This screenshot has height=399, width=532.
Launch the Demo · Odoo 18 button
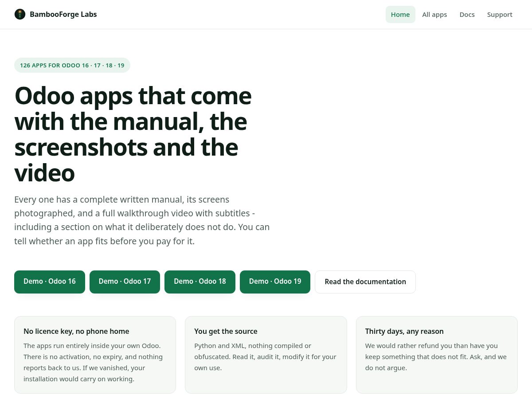pyautogui.click(x=200, y=282)
